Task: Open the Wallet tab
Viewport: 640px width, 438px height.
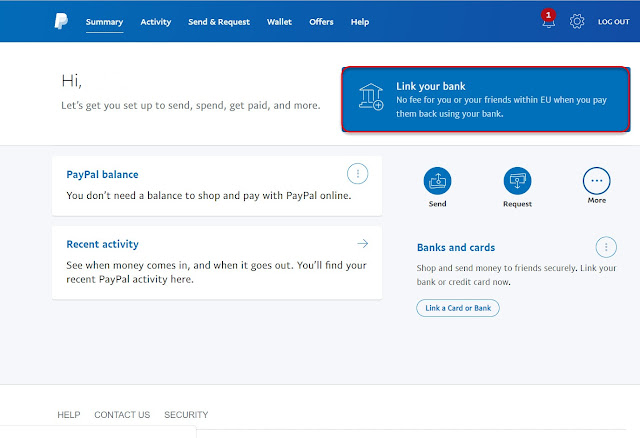Action: tap(279, 22)
